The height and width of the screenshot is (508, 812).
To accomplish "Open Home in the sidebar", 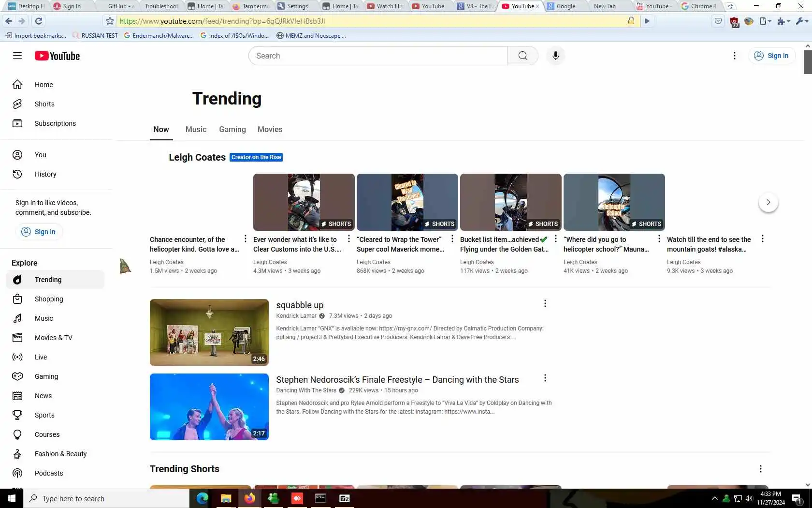I will tap(56, 85).
